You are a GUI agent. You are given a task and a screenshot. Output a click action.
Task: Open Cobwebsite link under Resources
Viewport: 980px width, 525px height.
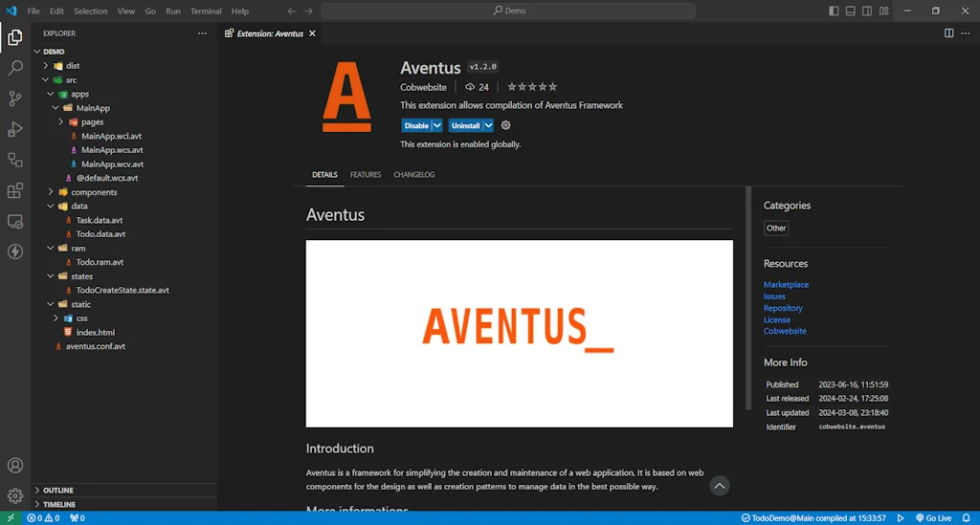click(785, 332)
